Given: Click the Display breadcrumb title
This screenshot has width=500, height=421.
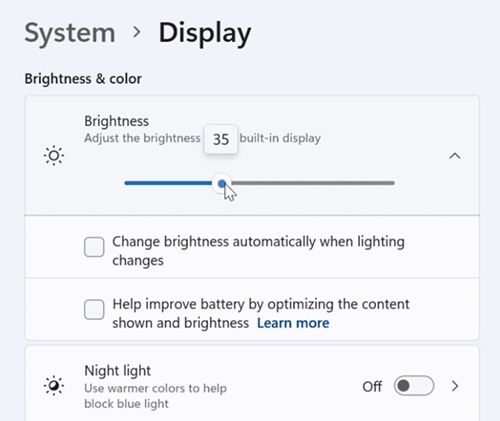Looking at the screenshot, I should pyautogui.click(x=205, y=34).
